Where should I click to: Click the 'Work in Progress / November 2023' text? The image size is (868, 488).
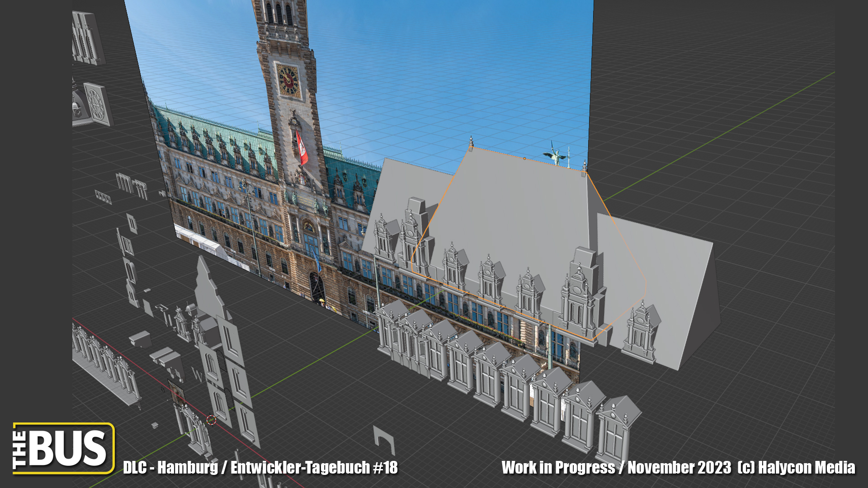[616, 468]
